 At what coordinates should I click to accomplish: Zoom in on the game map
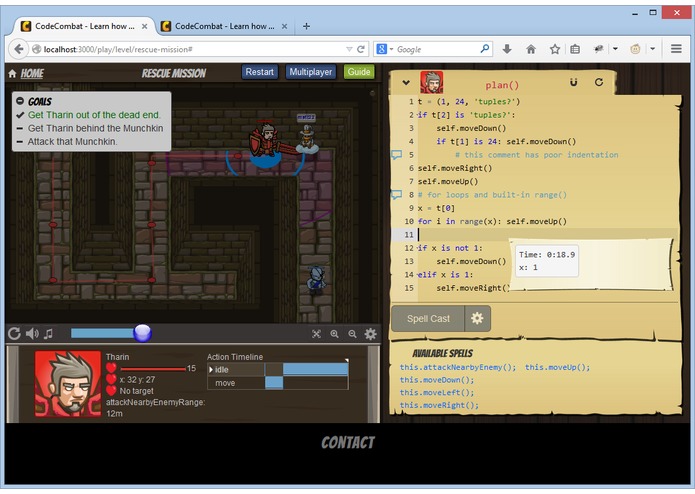tap(335, 334)
